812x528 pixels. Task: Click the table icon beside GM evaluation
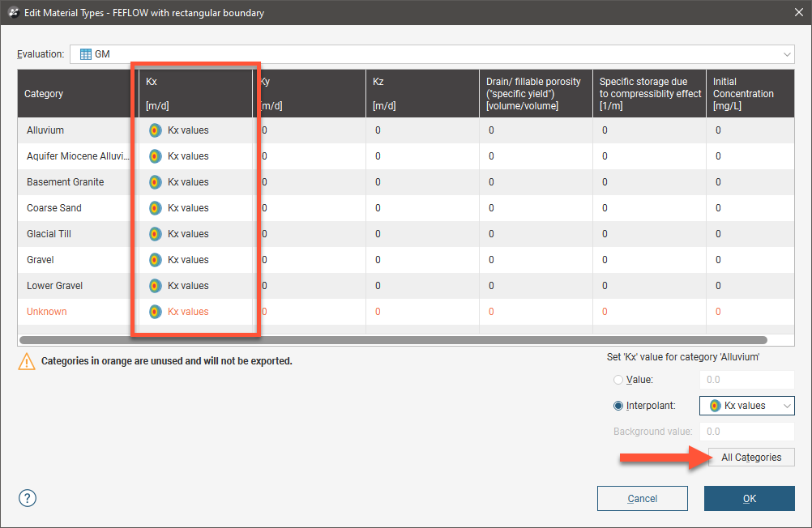(85, 54)
